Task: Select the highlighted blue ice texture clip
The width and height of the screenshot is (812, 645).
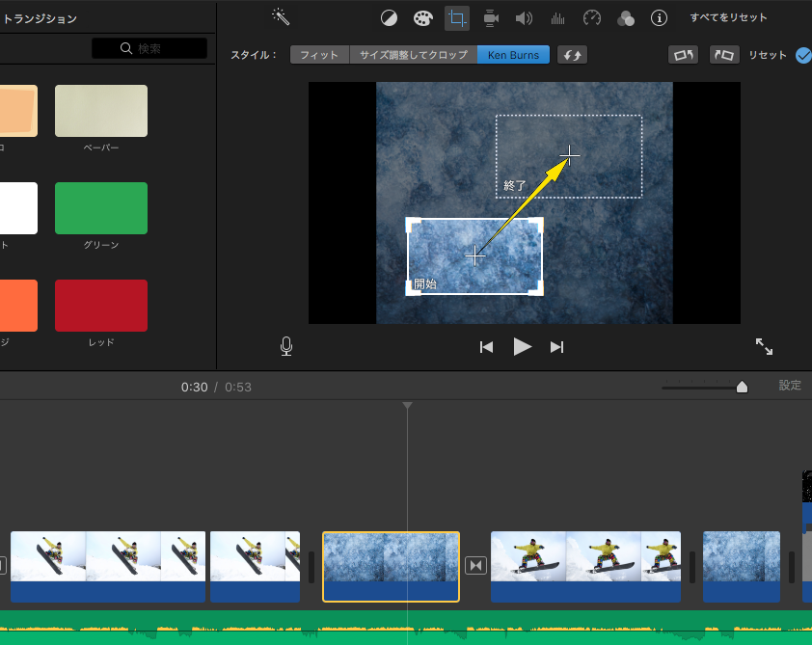Action: point(391,566)
